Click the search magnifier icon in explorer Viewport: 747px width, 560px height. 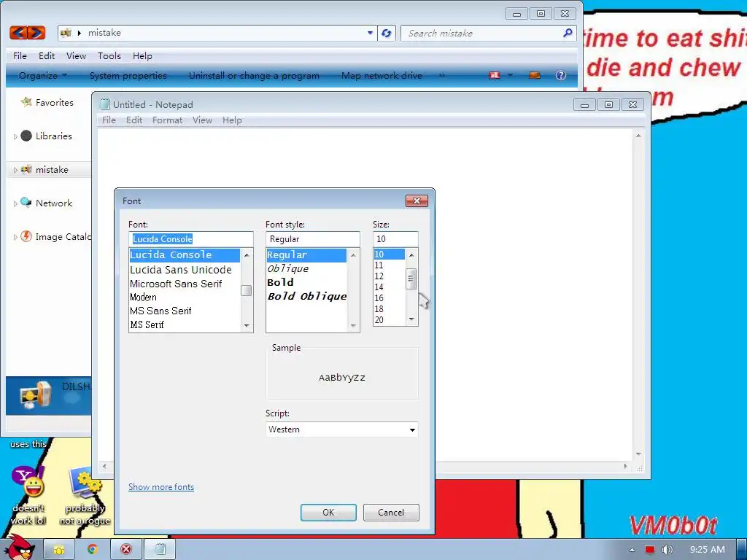click(x=568, y=33)
